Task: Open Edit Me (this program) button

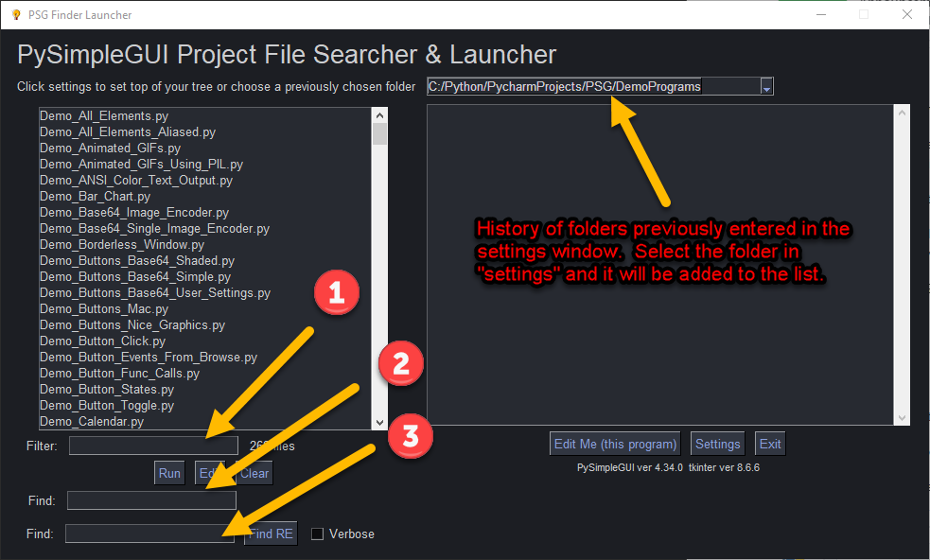Action: [x=615, y=444]
